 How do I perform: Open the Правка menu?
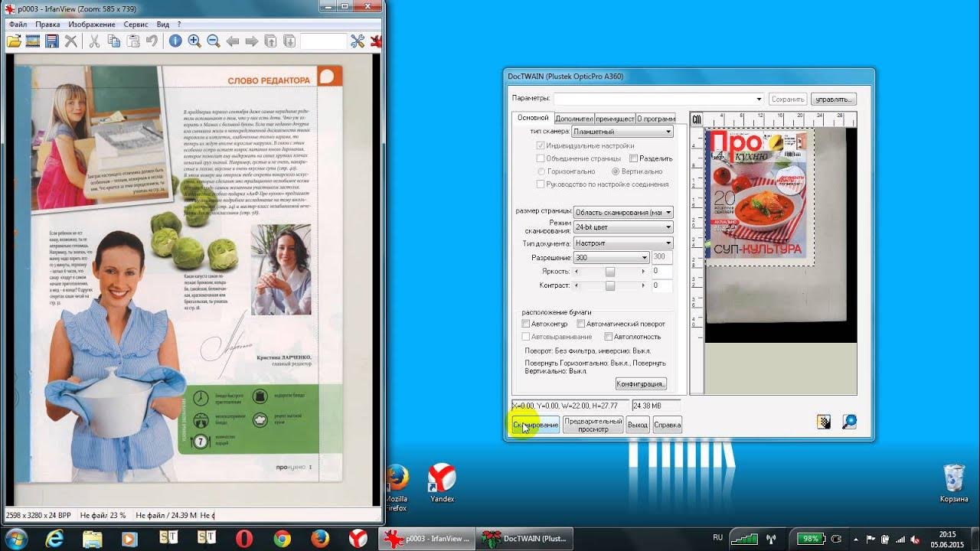(47, 24)
